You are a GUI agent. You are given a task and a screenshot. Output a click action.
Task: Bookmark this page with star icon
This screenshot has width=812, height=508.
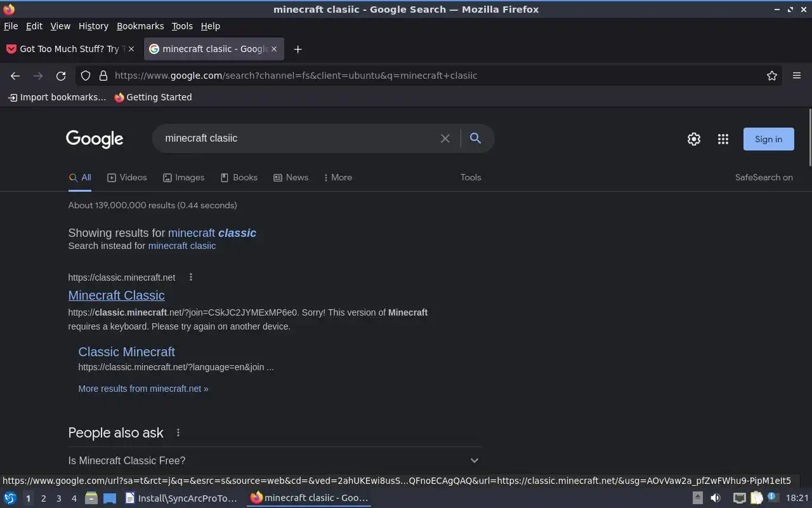[x=772, y=76]
